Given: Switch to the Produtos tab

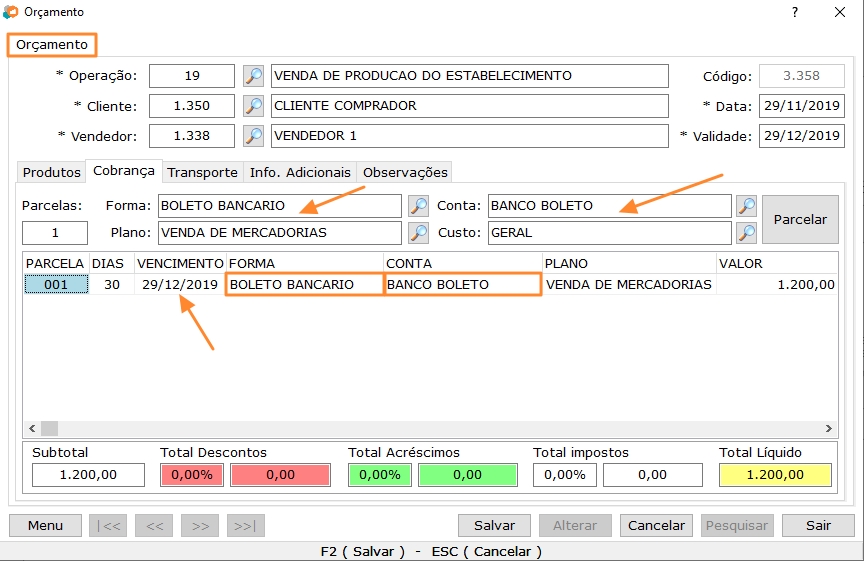Looking at the screenshot, I should [52, 172].
